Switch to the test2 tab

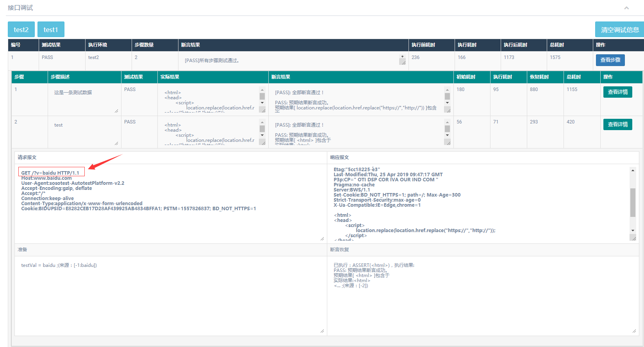(21, 29)
